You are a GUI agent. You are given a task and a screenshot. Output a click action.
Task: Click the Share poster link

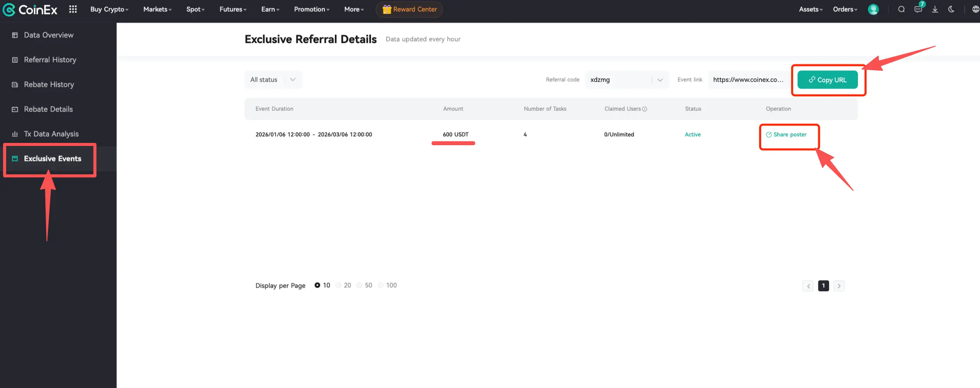(786, 134)
